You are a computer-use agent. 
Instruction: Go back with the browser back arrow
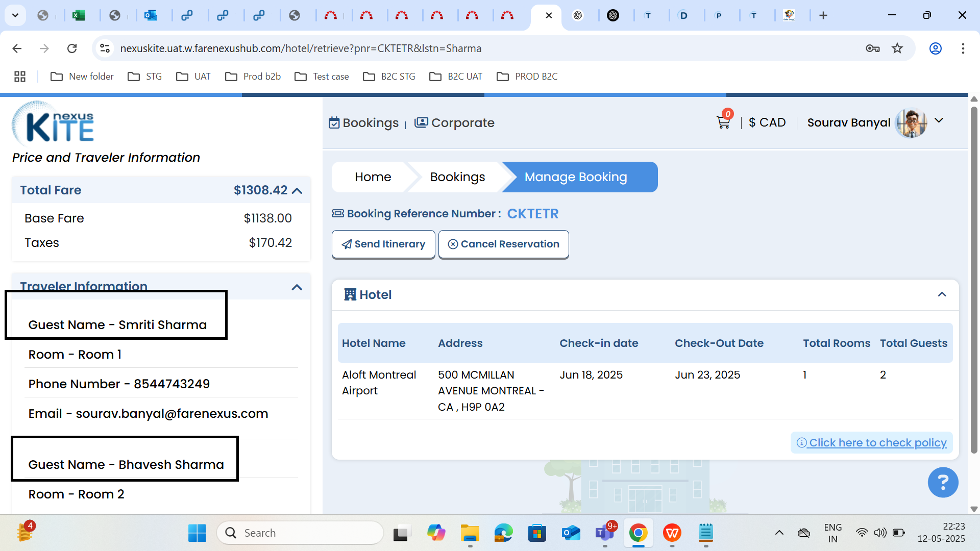[x=17, y=48]
